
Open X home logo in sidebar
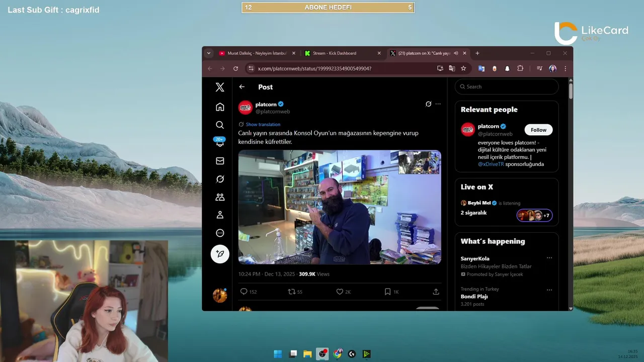220,87
